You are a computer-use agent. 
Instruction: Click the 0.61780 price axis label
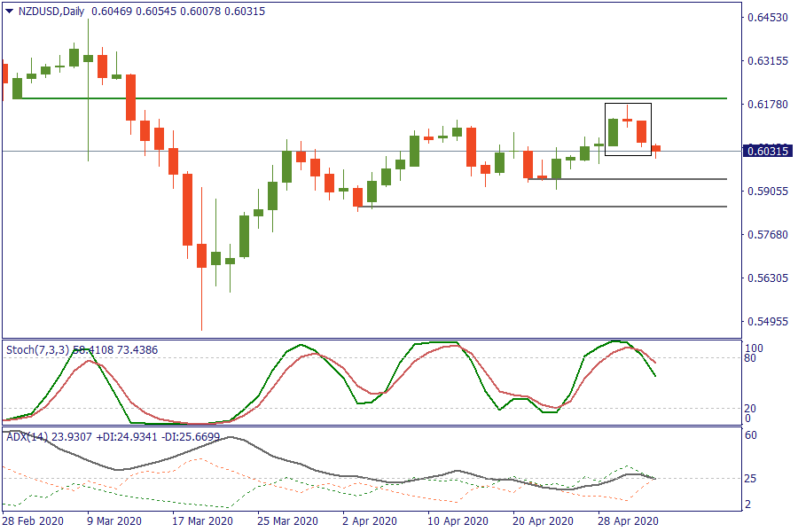tap(768, 105)
